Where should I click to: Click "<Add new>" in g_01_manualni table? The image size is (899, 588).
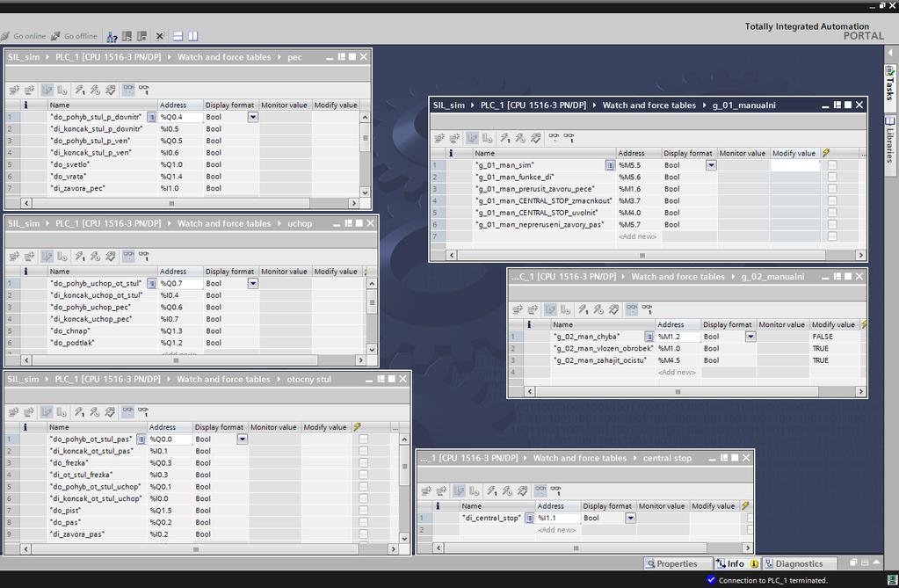click(x=637, y=236)
